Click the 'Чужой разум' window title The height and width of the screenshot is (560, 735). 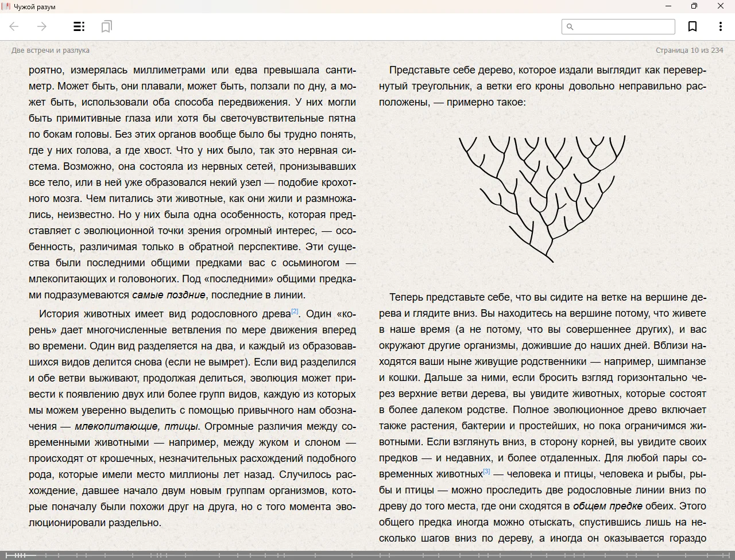[x=35, y=6]
